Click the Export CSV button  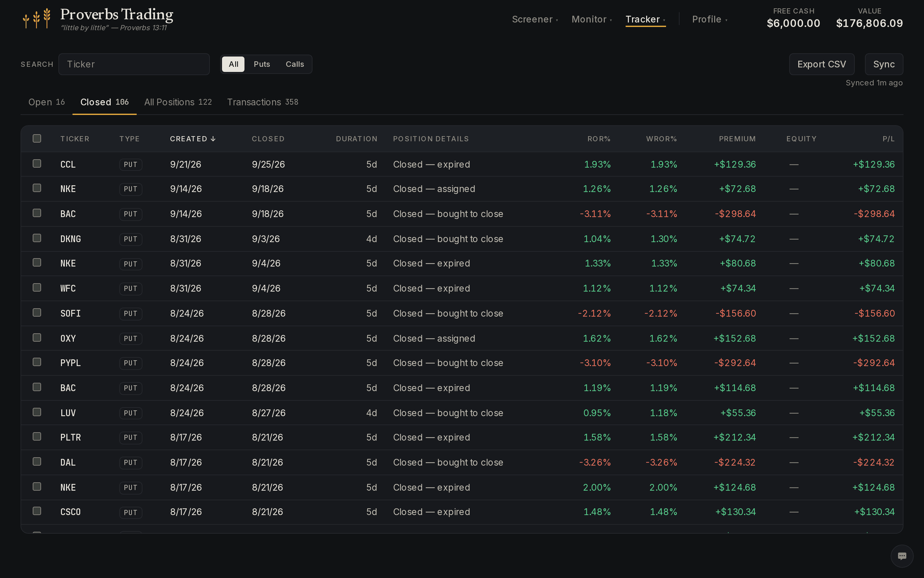(822, 64)
